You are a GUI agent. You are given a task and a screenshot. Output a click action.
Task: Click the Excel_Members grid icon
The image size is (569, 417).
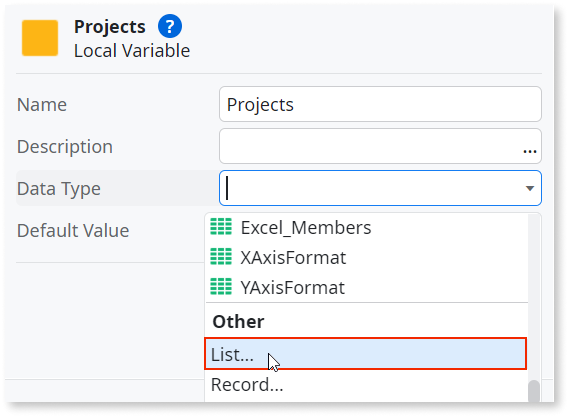click(x=221, y=227)
